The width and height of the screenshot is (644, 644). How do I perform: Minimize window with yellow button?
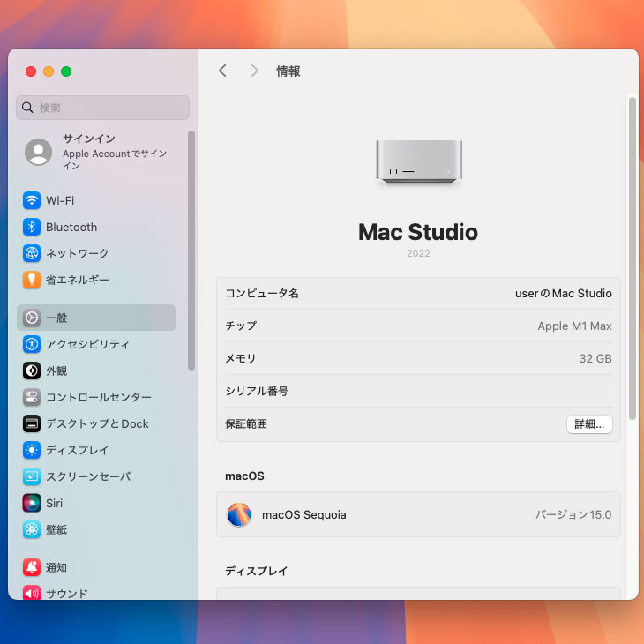pos(49,71)
